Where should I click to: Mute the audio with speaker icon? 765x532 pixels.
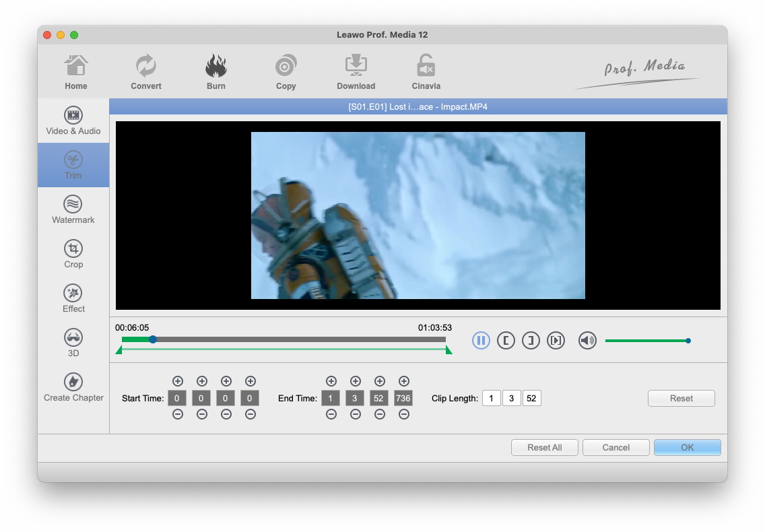(587, 341)
